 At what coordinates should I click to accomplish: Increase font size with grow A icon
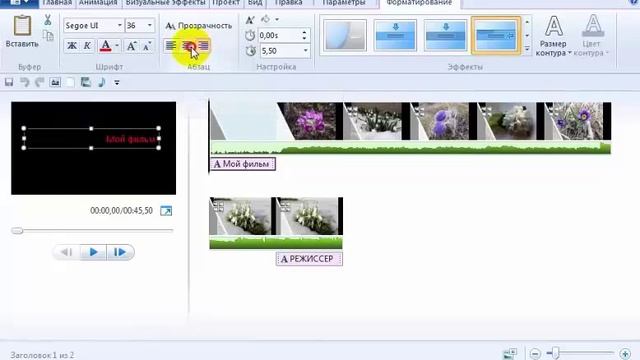(131, 46)
